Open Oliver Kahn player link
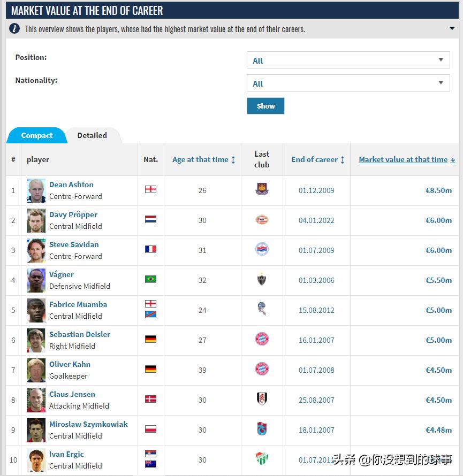The width and height of the screenshot is (463, 476). [x=70, y=364]
